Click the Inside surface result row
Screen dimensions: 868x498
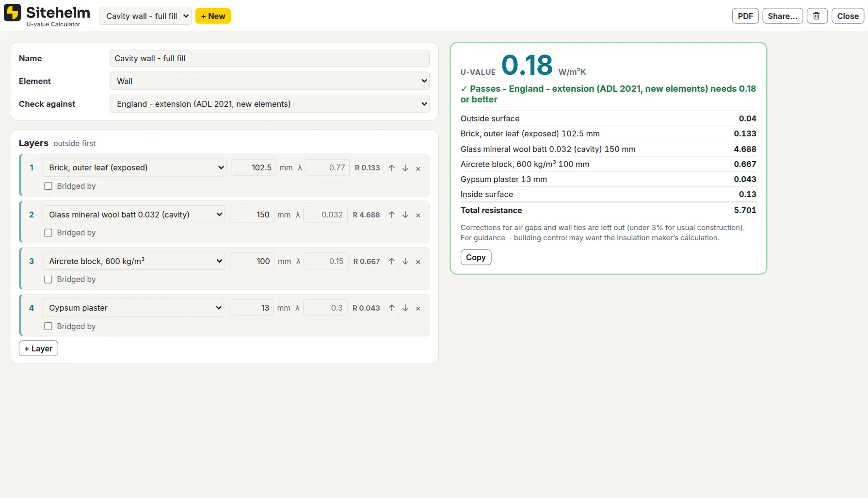[x=608, y=194]
